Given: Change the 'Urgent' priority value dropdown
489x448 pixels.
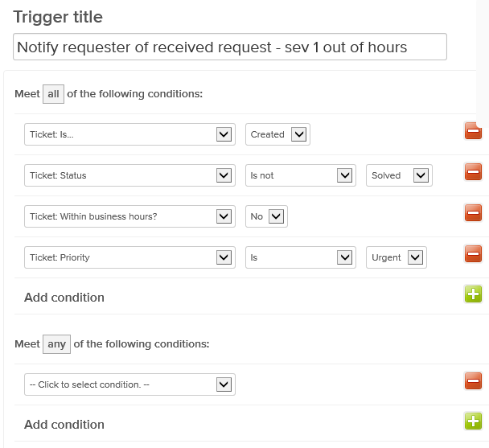Looking at the screenshot, I should click(396, 257).
